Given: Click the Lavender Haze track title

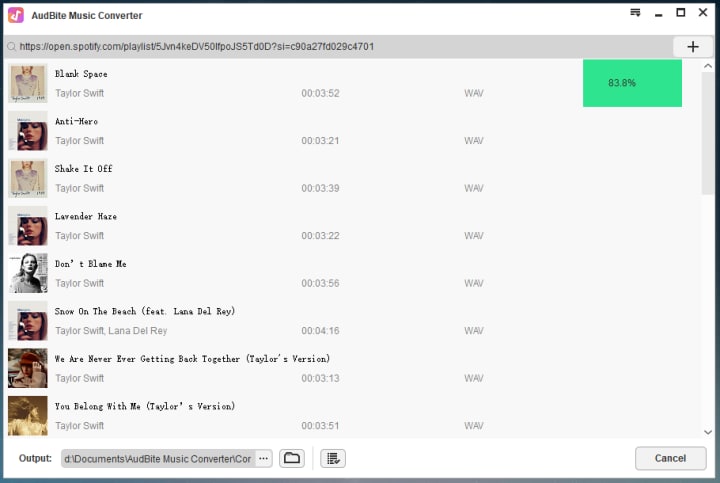Looking at the screenshot, I should pos(85,216).
